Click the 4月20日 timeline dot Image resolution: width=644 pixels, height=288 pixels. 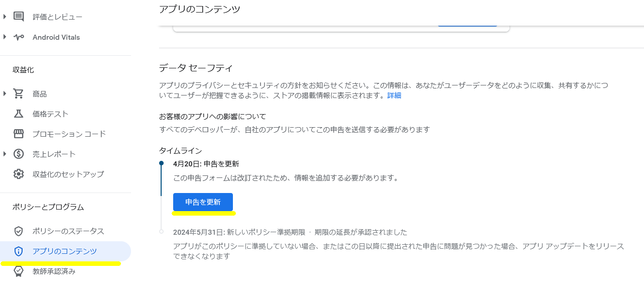click(161, 163)
